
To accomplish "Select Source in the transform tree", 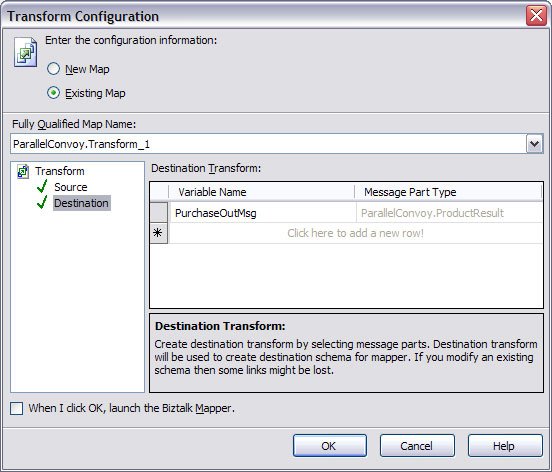I will coord(71,187).
